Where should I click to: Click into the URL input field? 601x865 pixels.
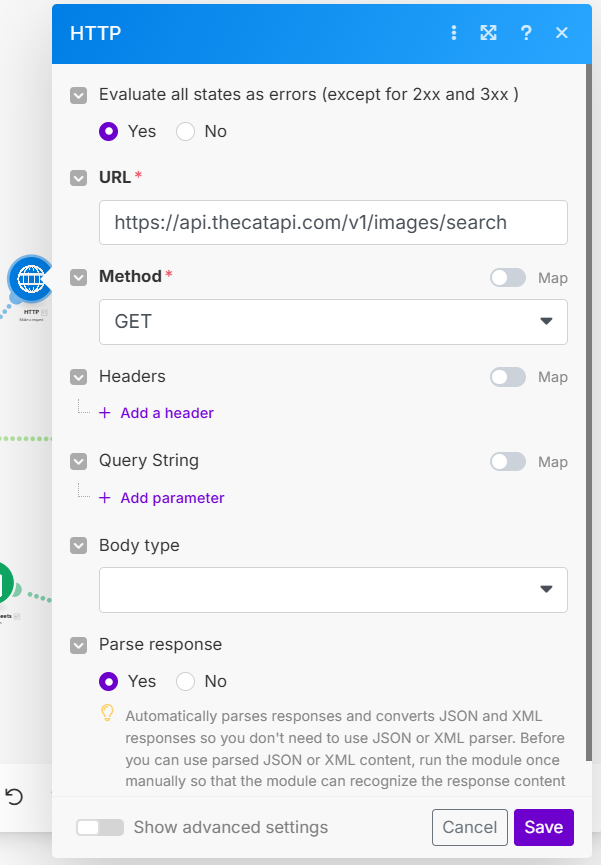pyautogui.click(x=333, y=223)
